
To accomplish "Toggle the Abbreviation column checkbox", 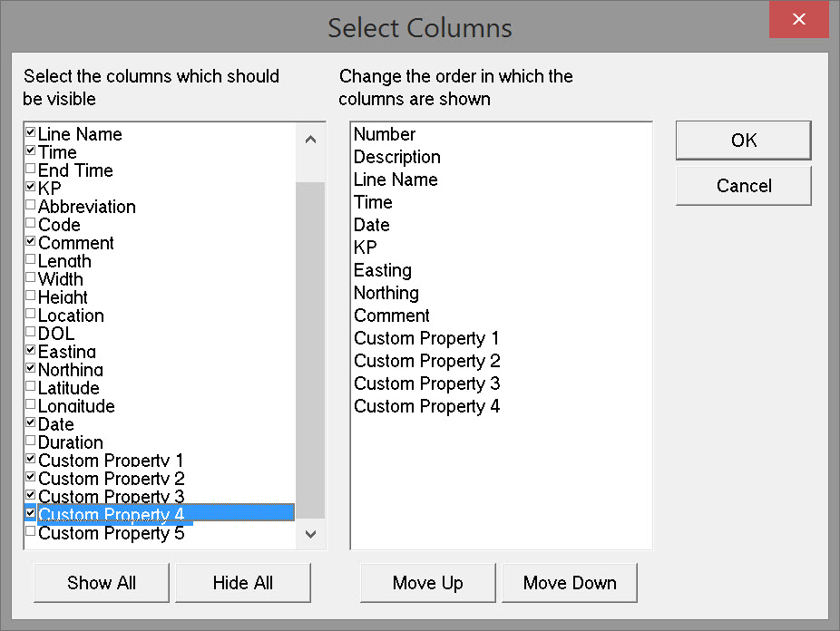I will click(x=31, y=206).
